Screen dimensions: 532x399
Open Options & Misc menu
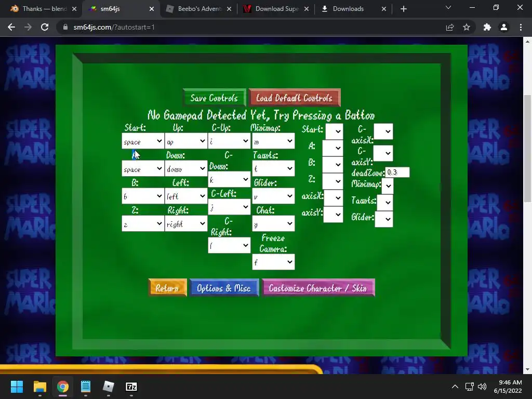224,288
